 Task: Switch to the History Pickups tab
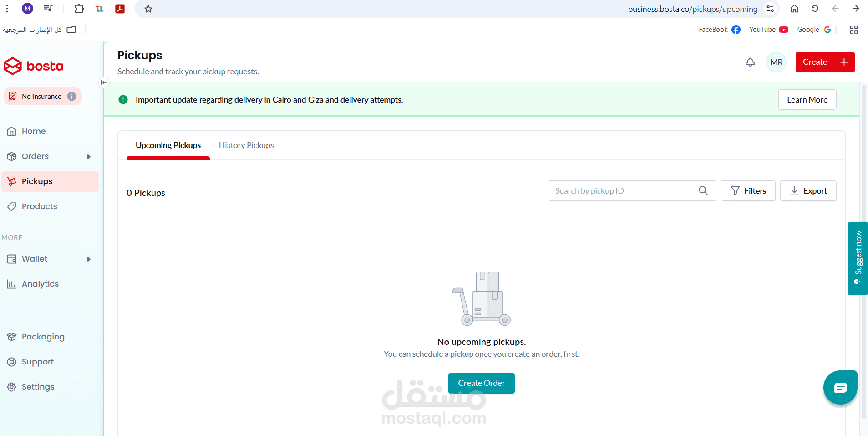[x=246, y=145]
